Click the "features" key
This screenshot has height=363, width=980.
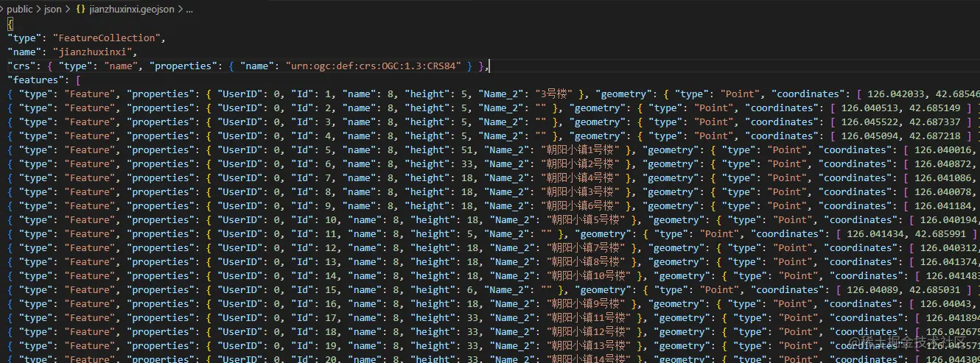[35, 80]
